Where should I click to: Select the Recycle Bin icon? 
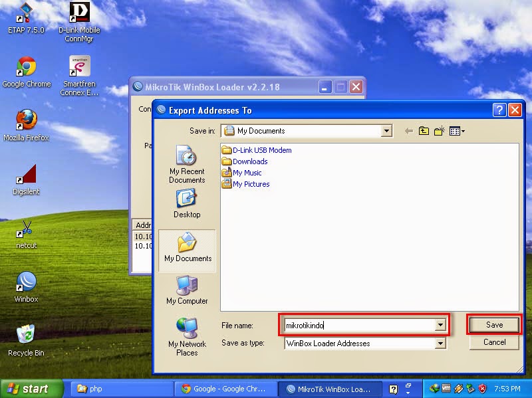(x=26, y=340)
